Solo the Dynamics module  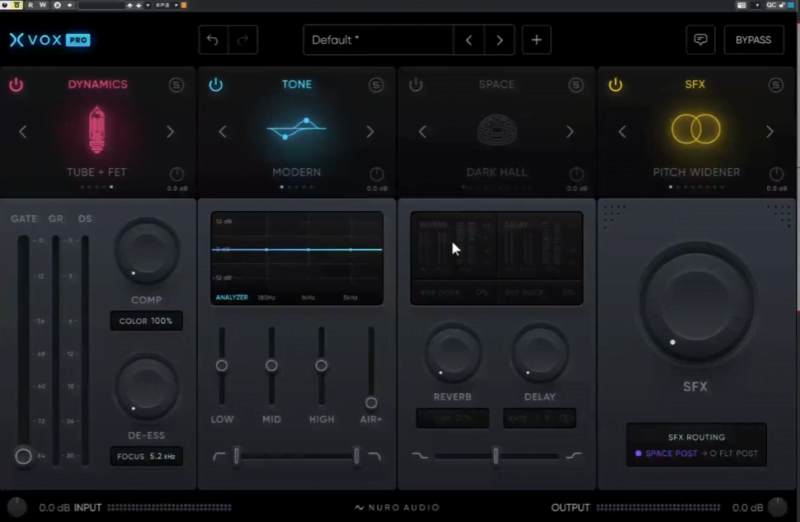(x=177, y=85)
